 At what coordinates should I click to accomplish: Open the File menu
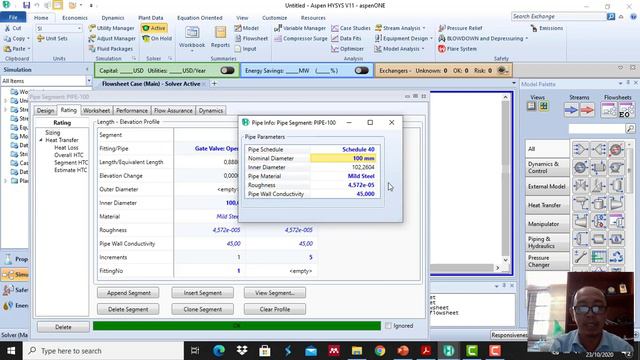pyautogui.click(x=13, y=18)
